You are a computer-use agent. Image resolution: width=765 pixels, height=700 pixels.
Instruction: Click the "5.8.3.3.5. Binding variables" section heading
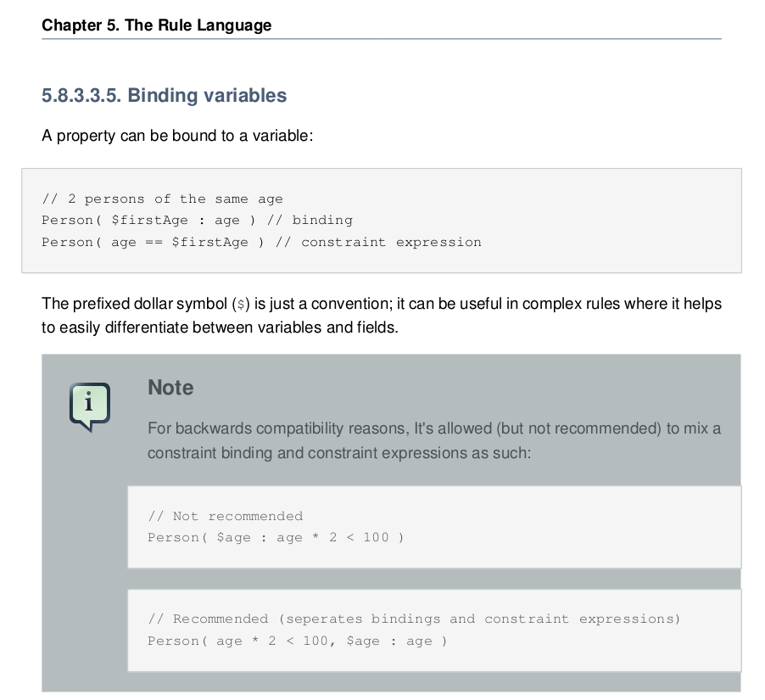(164, 95)
